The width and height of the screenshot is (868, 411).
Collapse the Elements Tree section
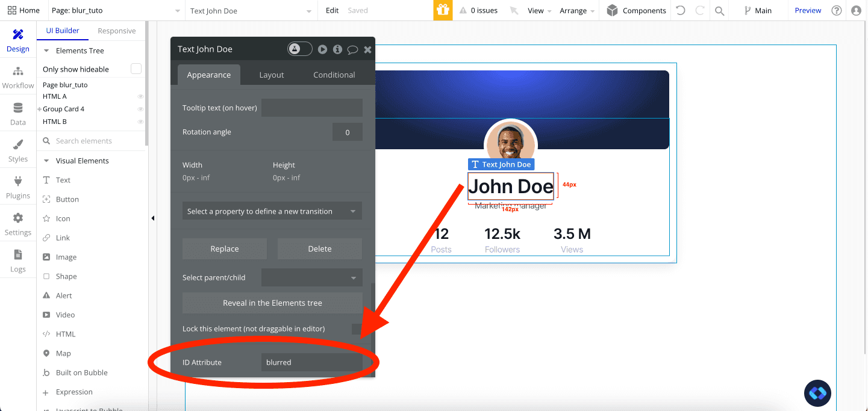[46, 51]
